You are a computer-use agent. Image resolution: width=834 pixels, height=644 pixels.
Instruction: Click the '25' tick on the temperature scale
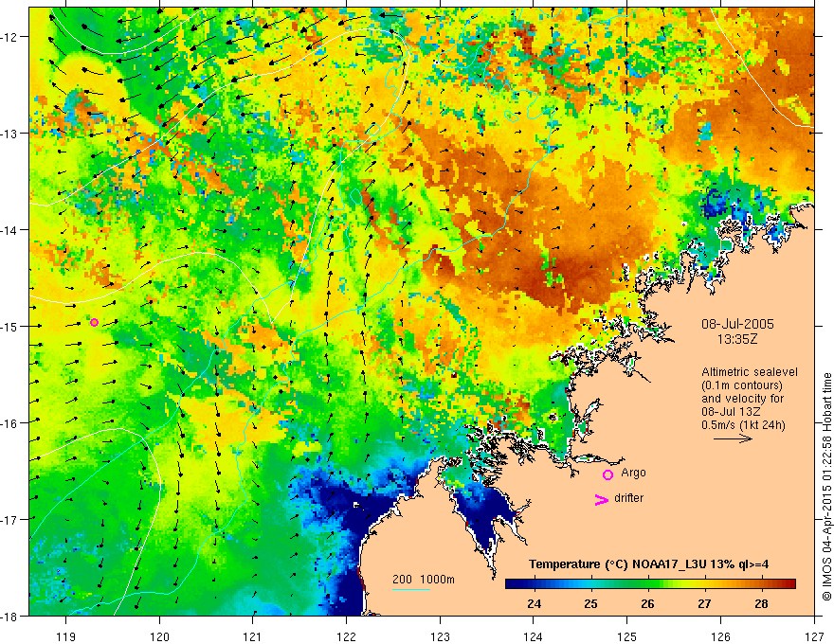[x=591, y=603]
